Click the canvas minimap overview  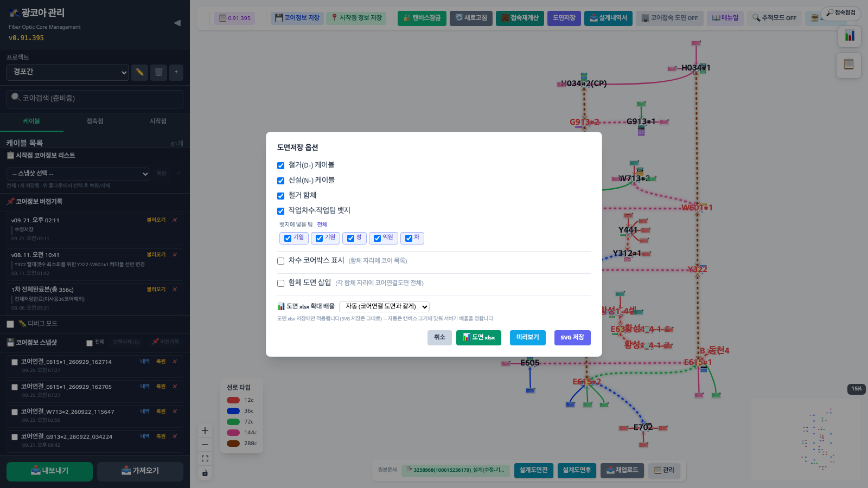(x=806, y=439)
